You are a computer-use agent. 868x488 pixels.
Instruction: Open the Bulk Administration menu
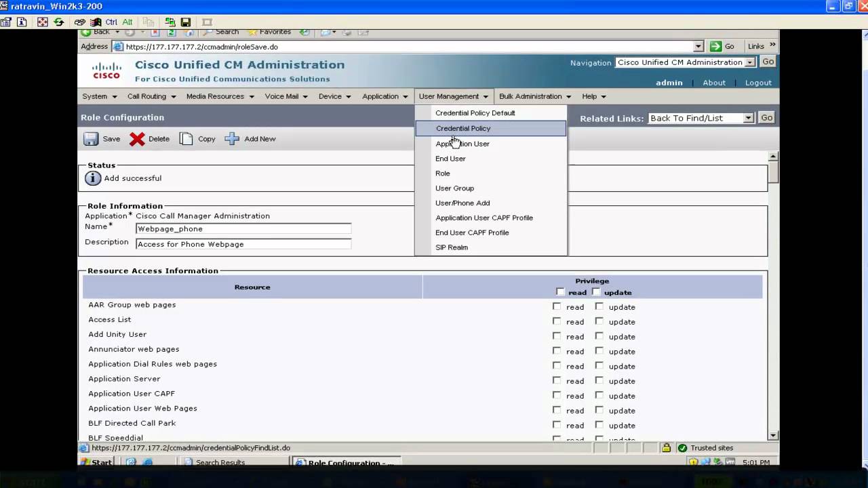pos(535,96)
